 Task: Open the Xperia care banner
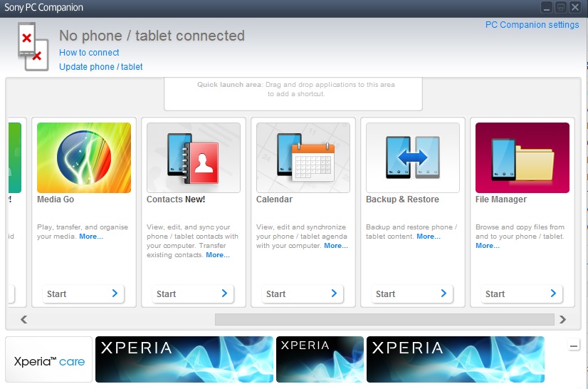click(49, 360)
